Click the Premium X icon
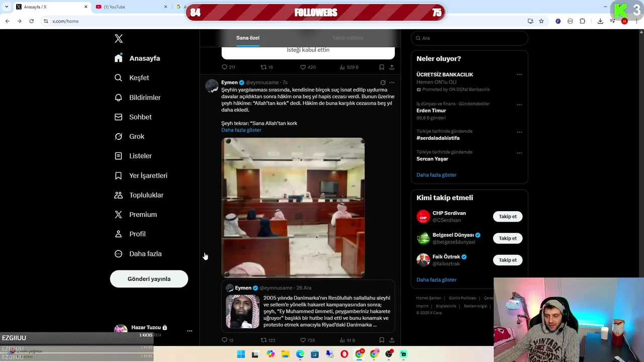The width and height of the screenshot is (644, 362). tap(118, 215)
